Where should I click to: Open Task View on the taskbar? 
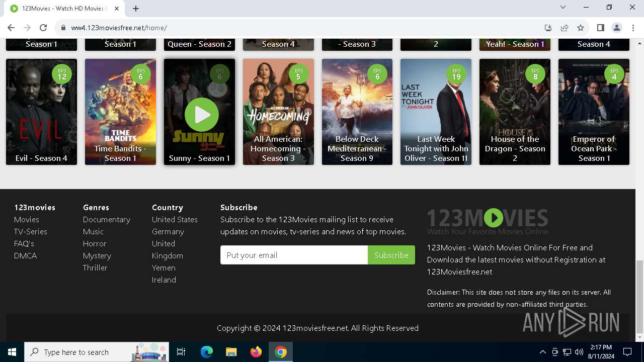click(181, 352)
